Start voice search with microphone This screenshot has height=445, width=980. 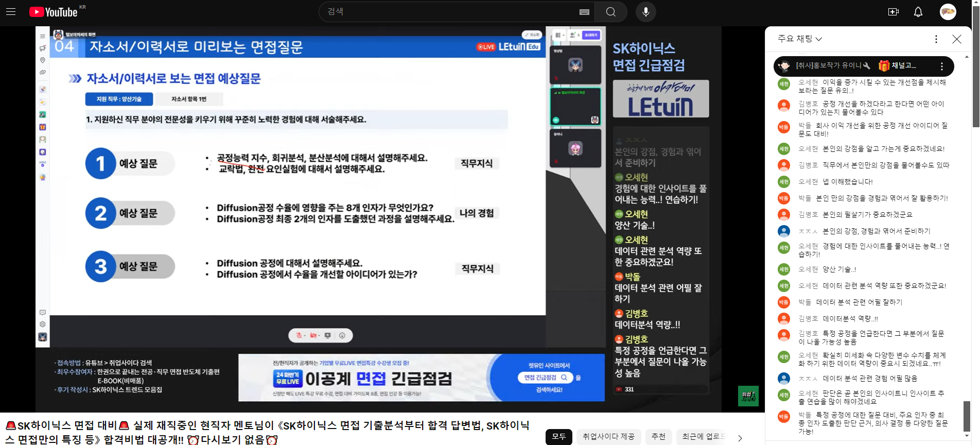coord(646,12)
